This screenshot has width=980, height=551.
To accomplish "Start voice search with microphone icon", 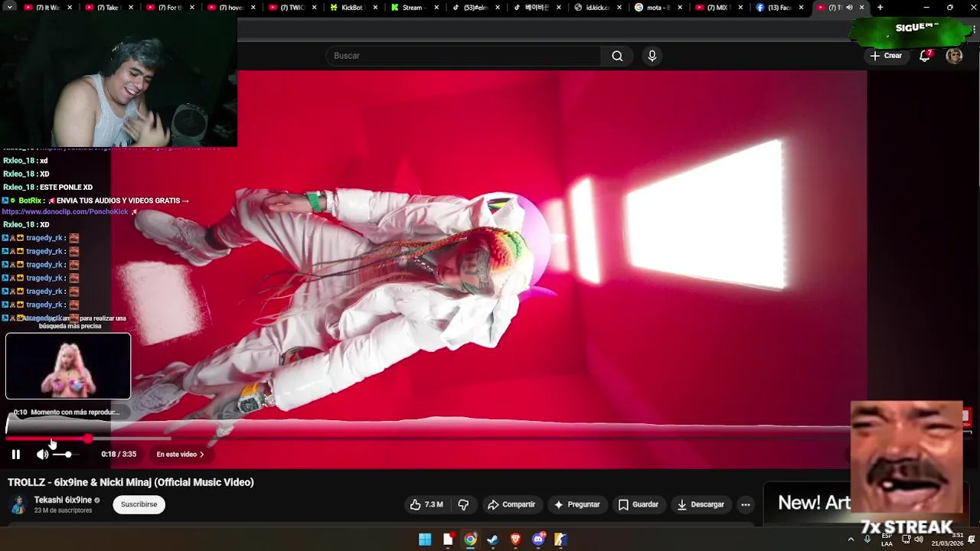I will tap(652, 56).
